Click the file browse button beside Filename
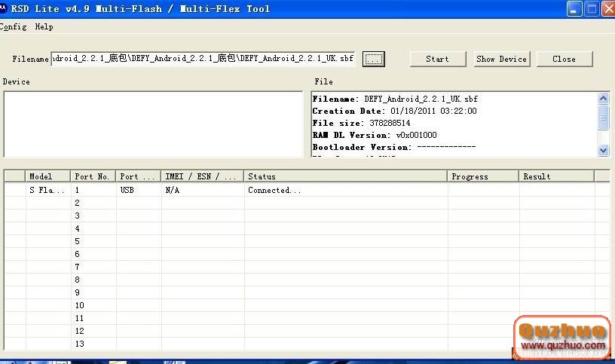The width and height of the screenshot is (615, 364). point(373,59)
